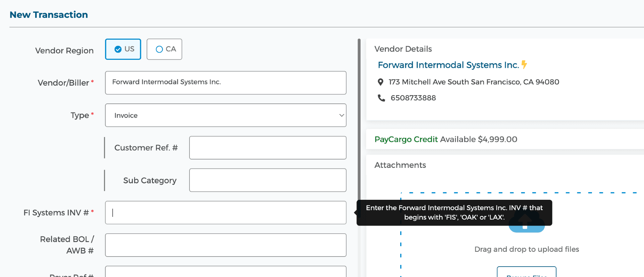Click the Drag and drop to upload files text
Screen dimensions: 644x277
527,249
